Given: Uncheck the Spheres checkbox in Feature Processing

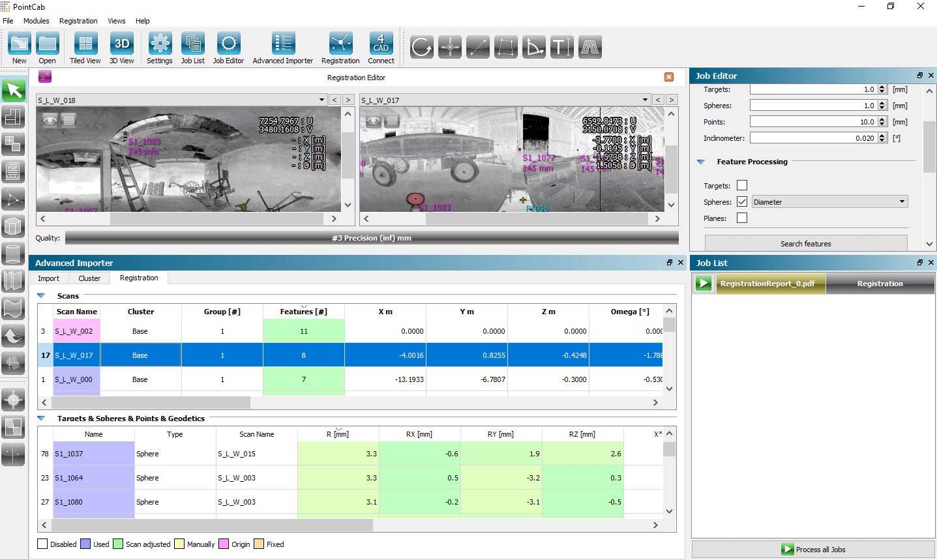Looking at the screenshot, I should pyautogui.click(x=743, y=201).
